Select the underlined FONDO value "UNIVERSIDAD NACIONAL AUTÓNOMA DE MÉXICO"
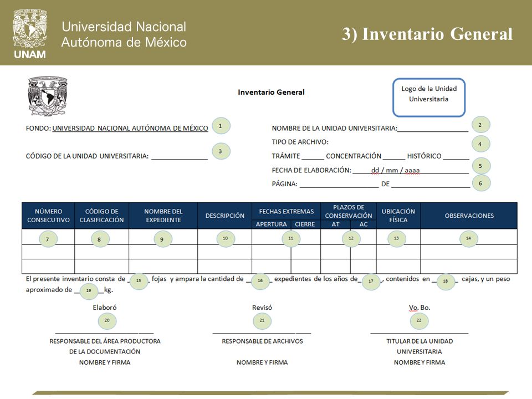The image size is (532, 399). 130,128
